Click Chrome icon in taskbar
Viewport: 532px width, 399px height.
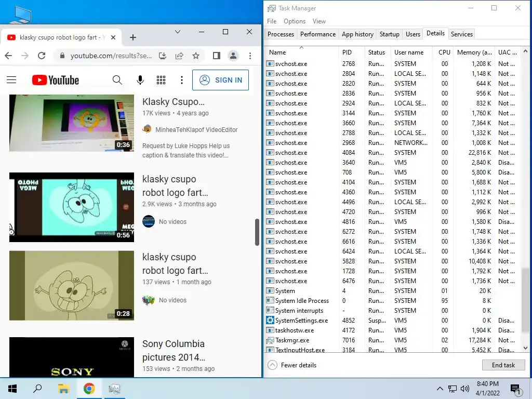click(89, 389)
